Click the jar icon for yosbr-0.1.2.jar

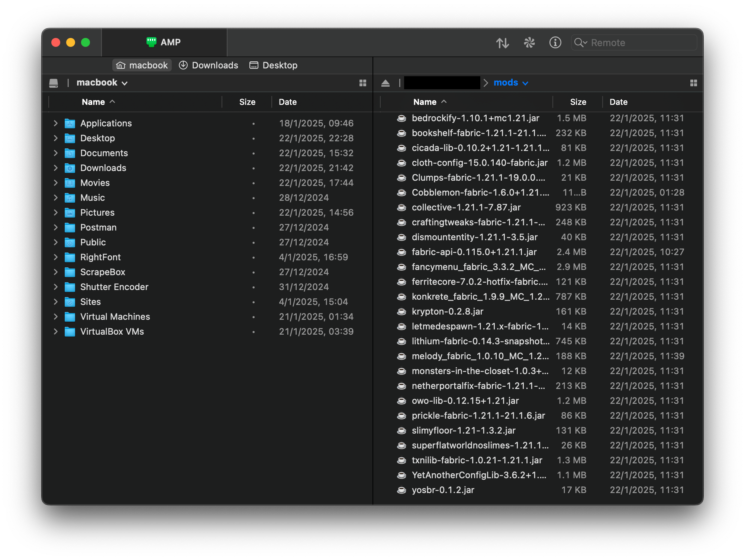401,490
